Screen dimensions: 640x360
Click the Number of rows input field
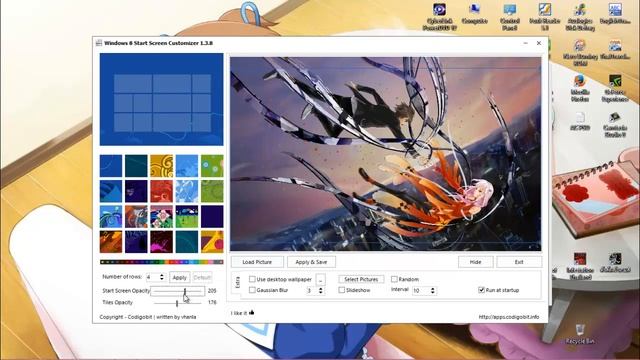pyautogui.click(x=152, y=277)
